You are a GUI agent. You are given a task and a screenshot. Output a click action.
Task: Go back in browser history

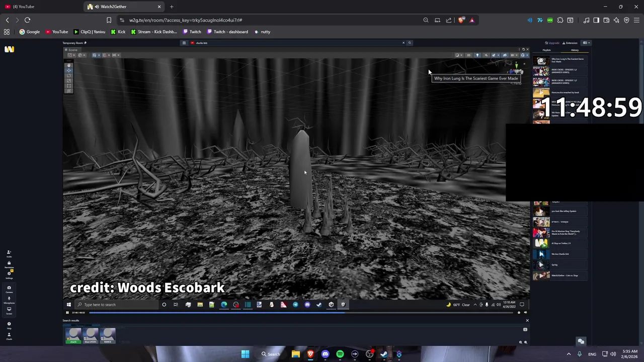[7, 20]
